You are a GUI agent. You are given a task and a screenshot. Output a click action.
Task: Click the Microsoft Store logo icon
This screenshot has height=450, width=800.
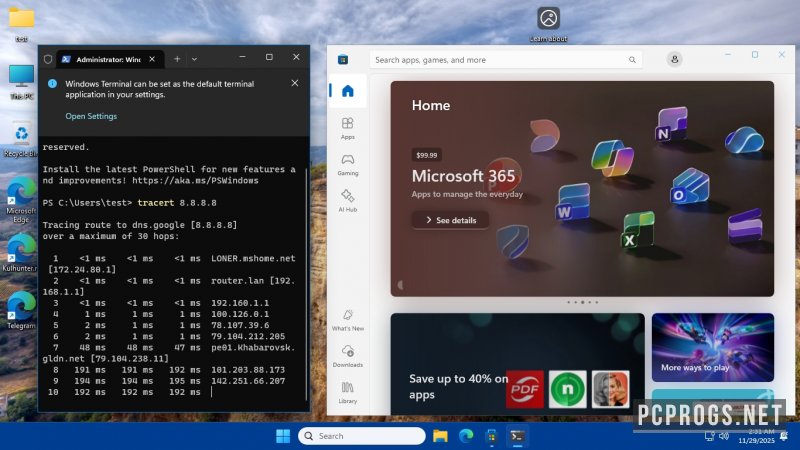point(343,60)
